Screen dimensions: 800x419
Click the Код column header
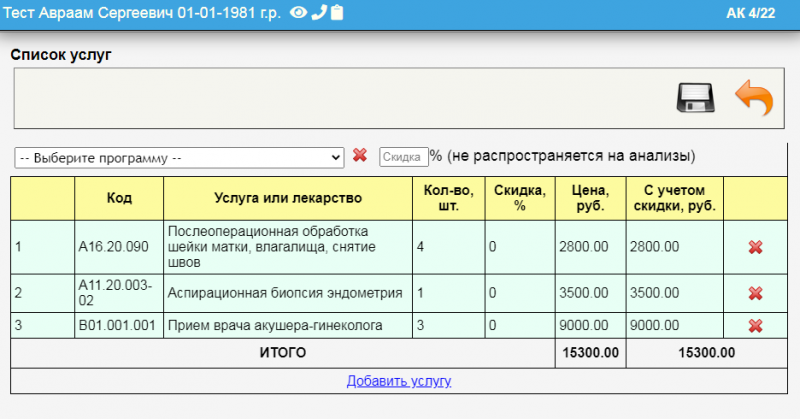(x=119, y=198)
